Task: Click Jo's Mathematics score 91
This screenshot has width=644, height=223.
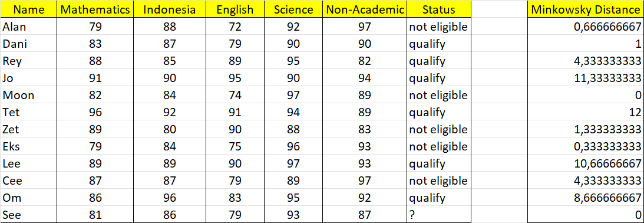Action: pyautogui.click(x=95, y=78)
